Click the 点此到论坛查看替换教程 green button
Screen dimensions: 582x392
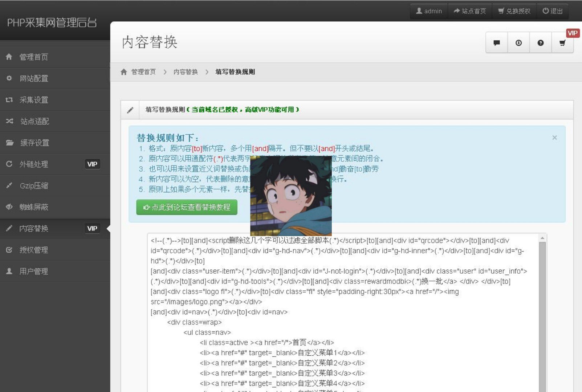(186, 207)
